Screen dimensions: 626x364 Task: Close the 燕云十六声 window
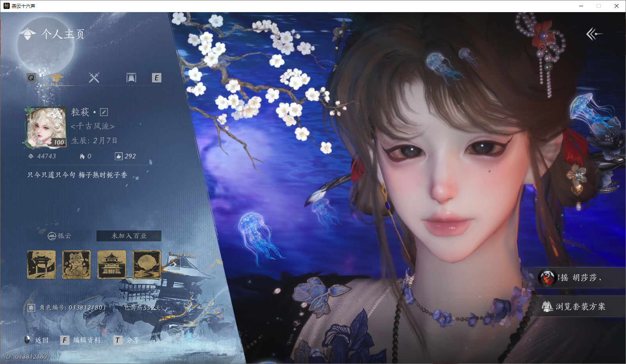click(x=617, y=6)
